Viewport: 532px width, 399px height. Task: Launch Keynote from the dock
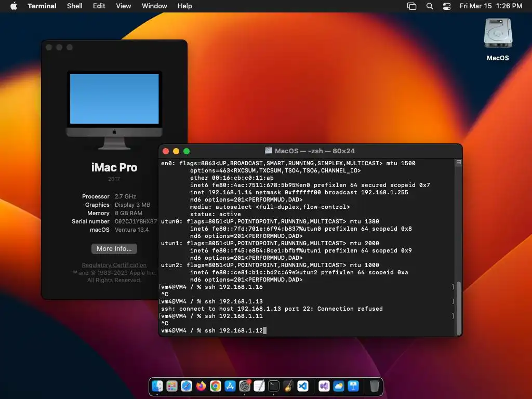tap(353, 386)
